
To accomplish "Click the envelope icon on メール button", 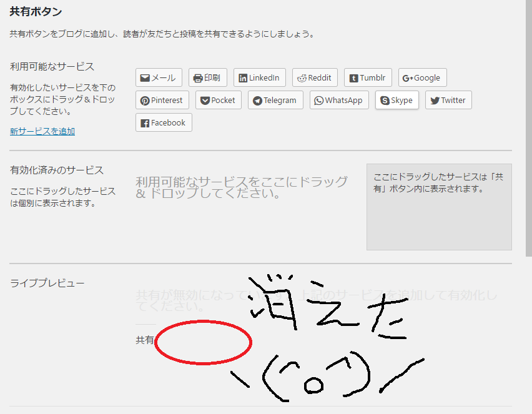I will click(145, 78).
